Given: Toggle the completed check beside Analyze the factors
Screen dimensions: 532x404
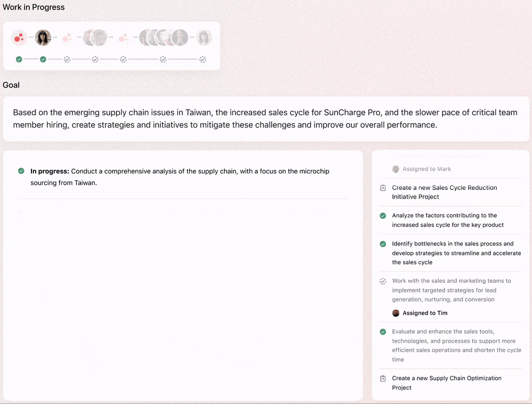Looking at the screenshot, I should point(383,216).
